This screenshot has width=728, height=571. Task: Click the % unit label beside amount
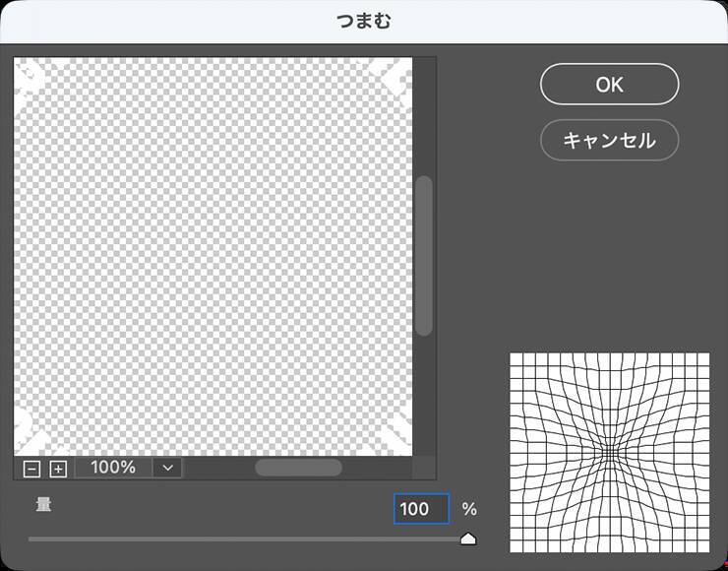(469, 509)
